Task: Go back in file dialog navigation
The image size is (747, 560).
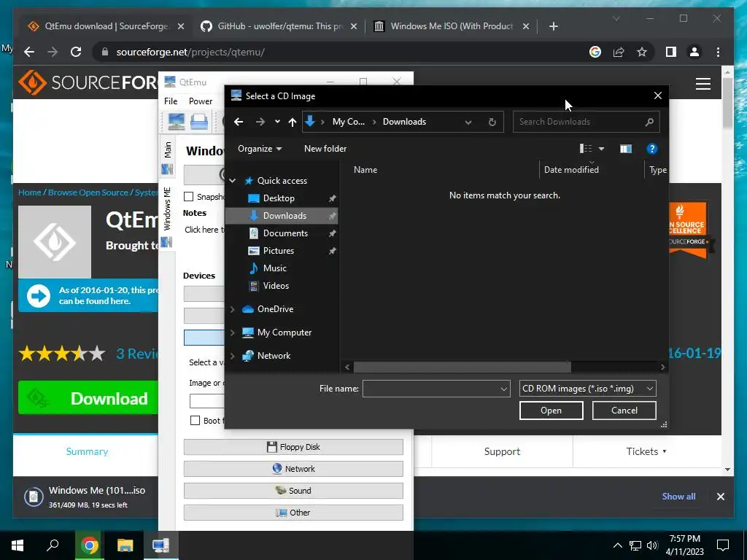Action: 239,122
